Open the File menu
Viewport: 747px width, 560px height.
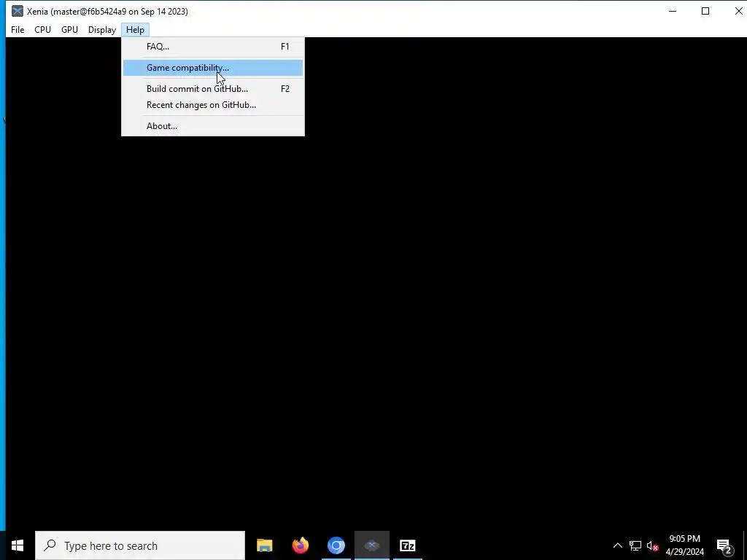point(18,29)
